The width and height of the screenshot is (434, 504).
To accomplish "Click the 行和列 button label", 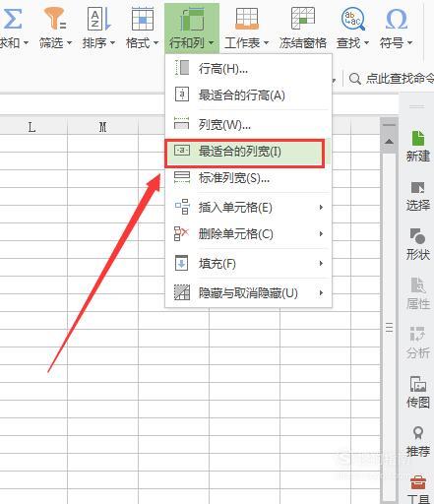I will tap(187, 42).
